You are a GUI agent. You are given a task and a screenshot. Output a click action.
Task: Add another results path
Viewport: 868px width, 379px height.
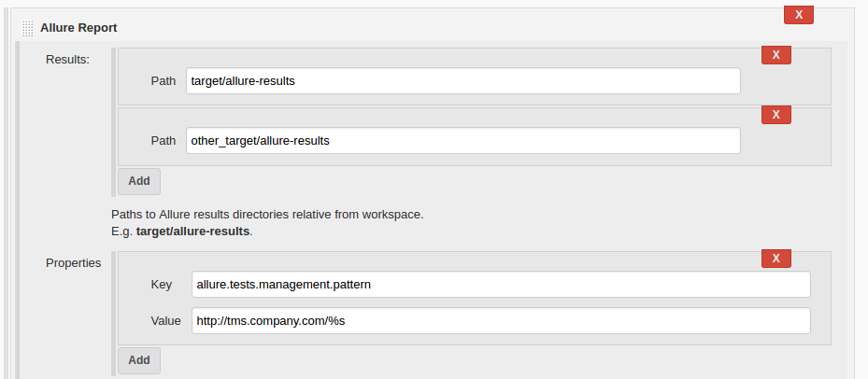[139, 181]
